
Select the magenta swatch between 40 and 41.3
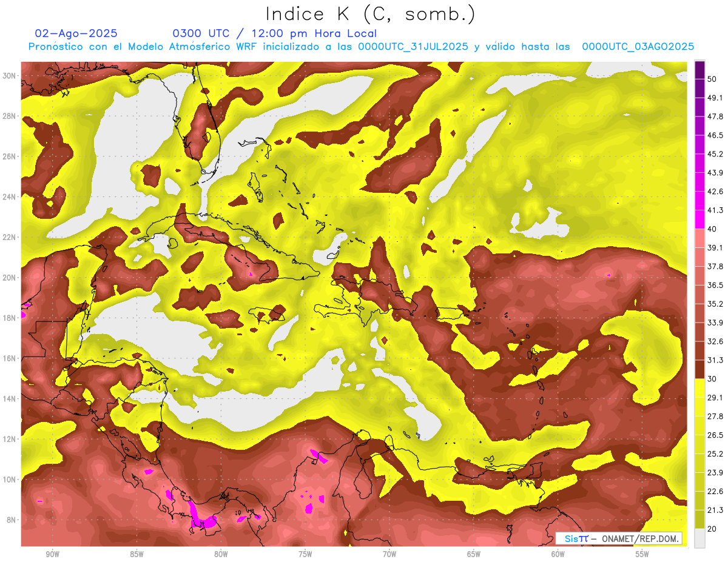click(x=699, y=219)
